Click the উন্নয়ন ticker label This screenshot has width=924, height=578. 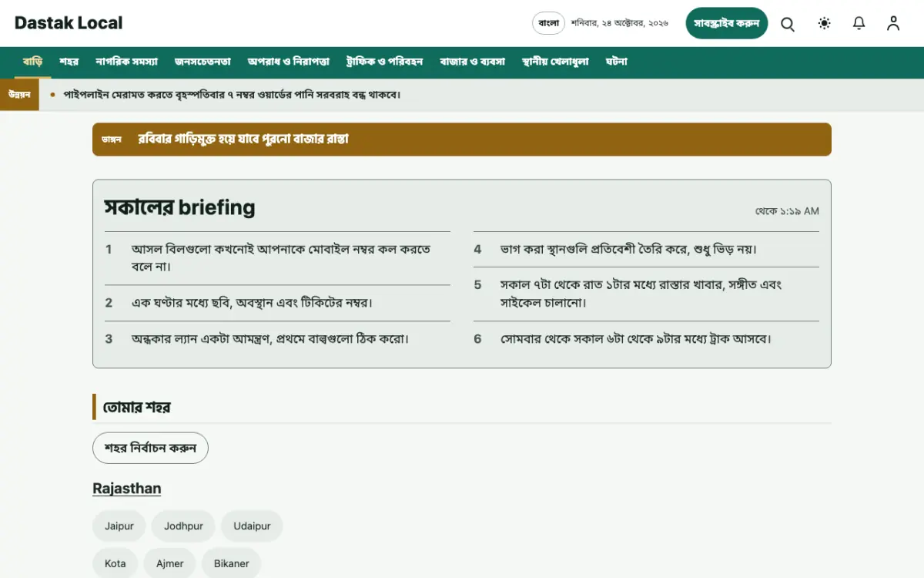click(19, 95)
